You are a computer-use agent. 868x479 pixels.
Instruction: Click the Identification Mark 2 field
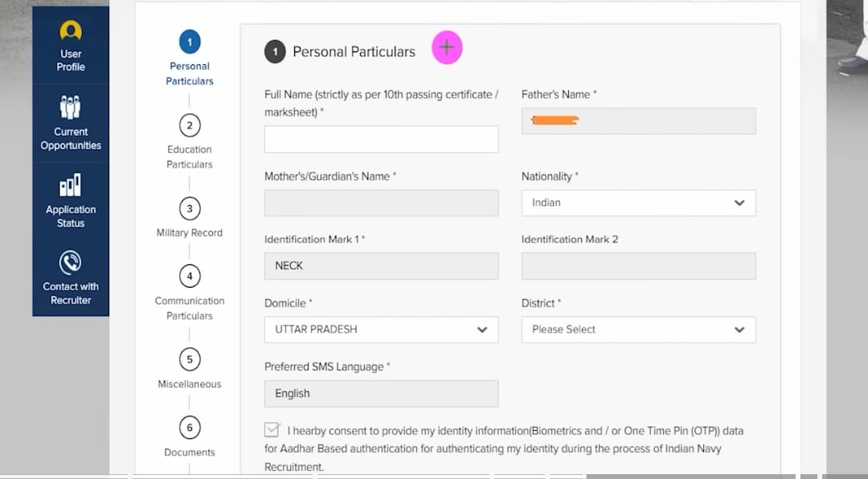(638, 266)
